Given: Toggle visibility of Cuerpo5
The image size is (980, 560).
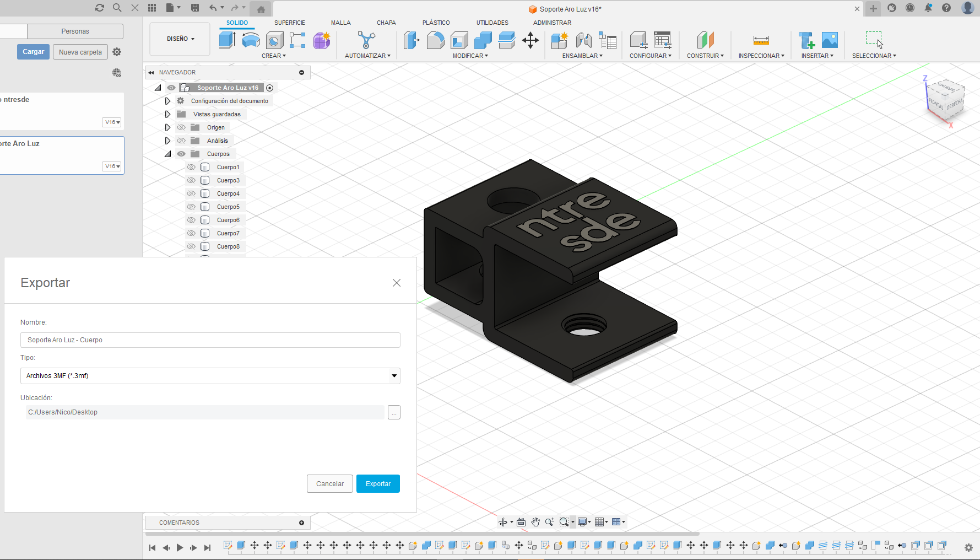Looking at the screenshot, I should coord(191,207).
